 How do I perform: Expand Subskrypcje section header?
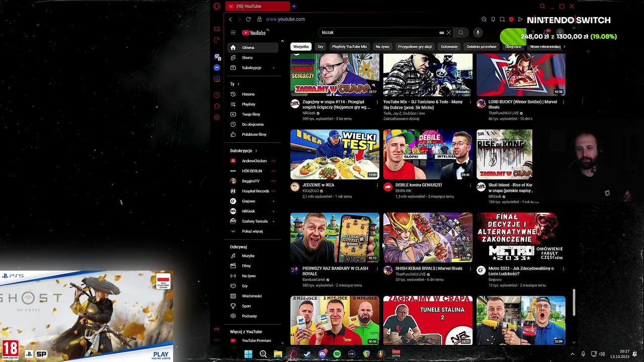[x=244, y=151]
